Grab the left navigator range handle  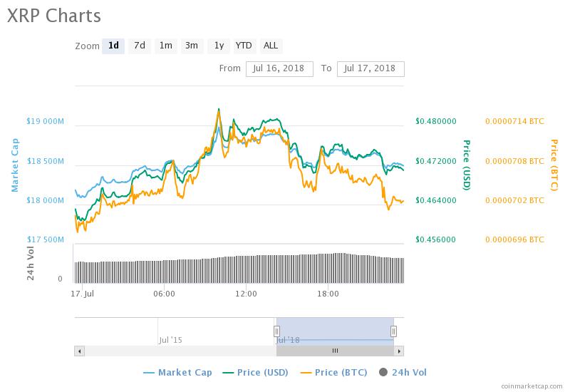point(276,331)
